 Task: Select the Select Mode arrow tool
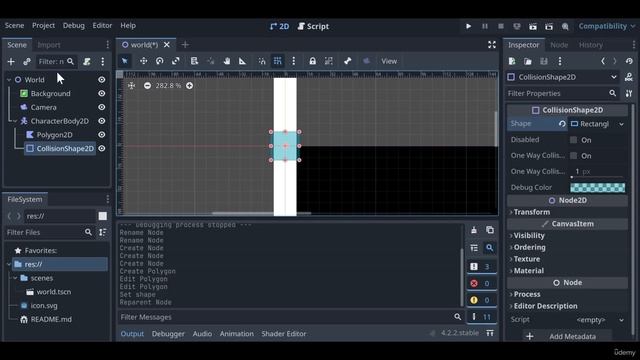(125, 61)
